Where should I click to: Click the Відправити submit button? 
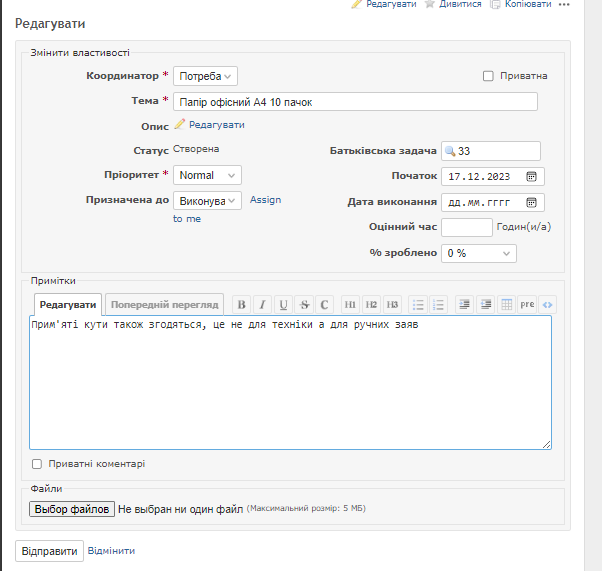pos(49,551)
